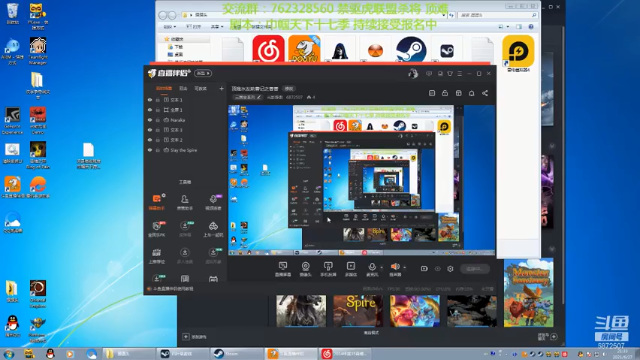Lock the Slay the Spire source layer
Image resolution: width=640 pixels, height=360 pixels.
(x=158, y=150)
